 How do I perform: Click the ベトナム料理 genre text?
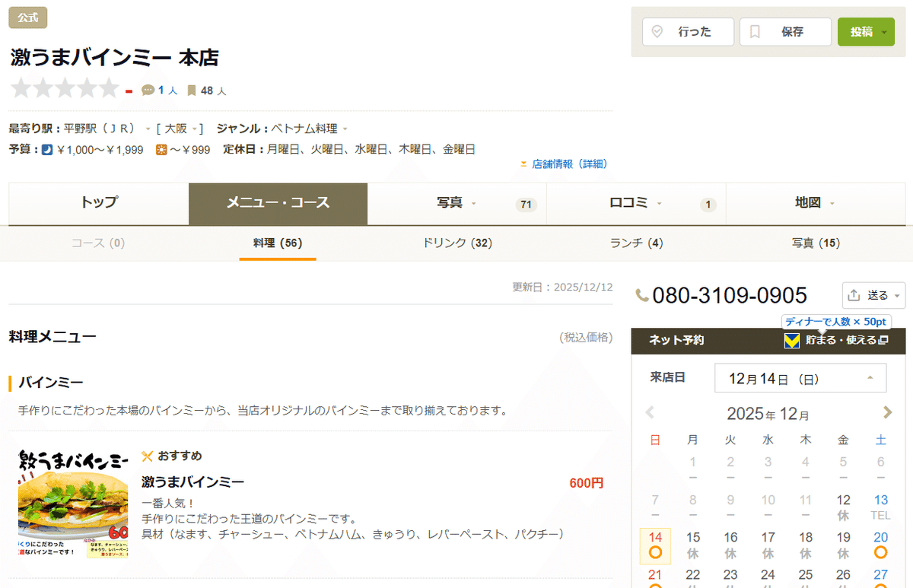click(x=304, y=129)
